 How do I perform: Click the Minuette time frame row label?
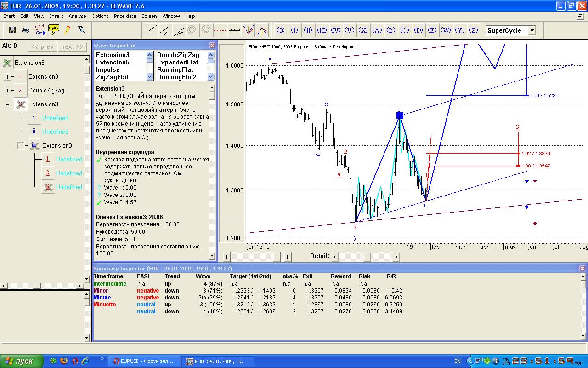click(x=105, y=305)
